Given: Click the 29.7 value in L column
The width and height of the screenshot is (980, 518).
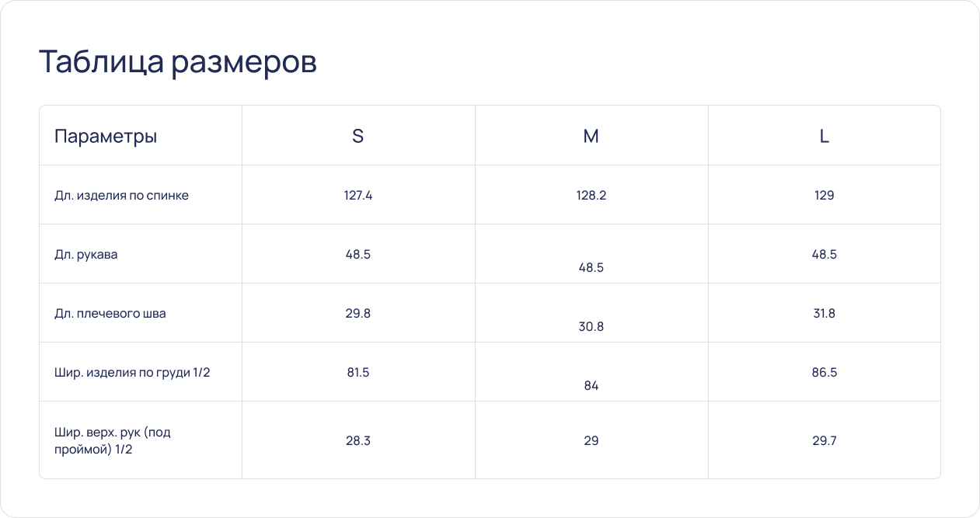Looking at the screenshot, I should (825, 441).
